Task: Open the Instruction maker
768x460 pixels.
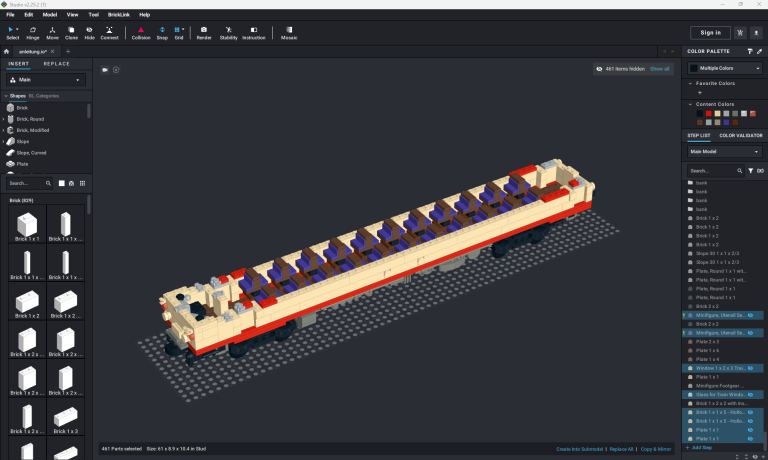Action: 254,32
